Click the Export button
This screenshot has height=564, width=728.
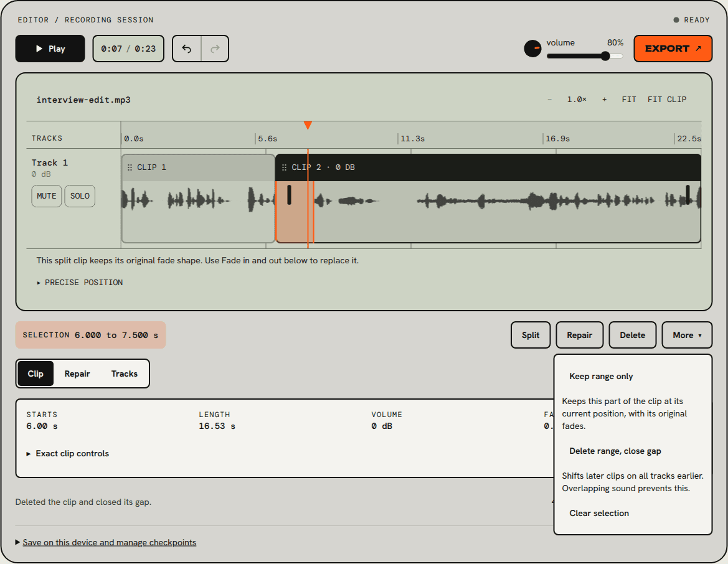[x=673, y=49]
